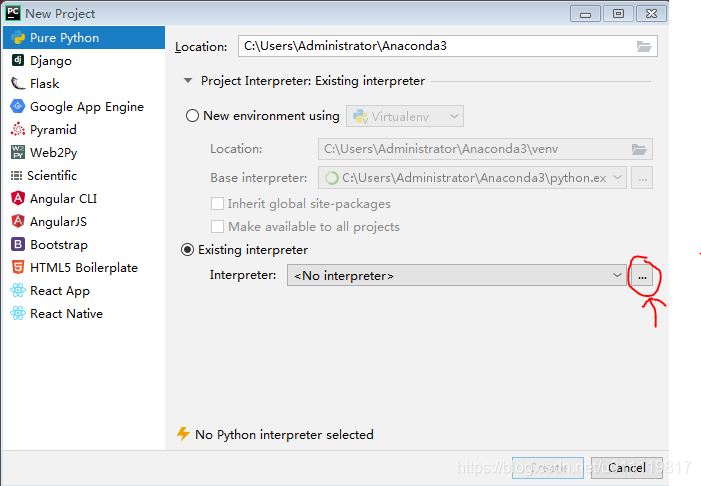This screenshot has width=701, height=486.
Task: Choose the Django project type
Action: coord(84,60)
